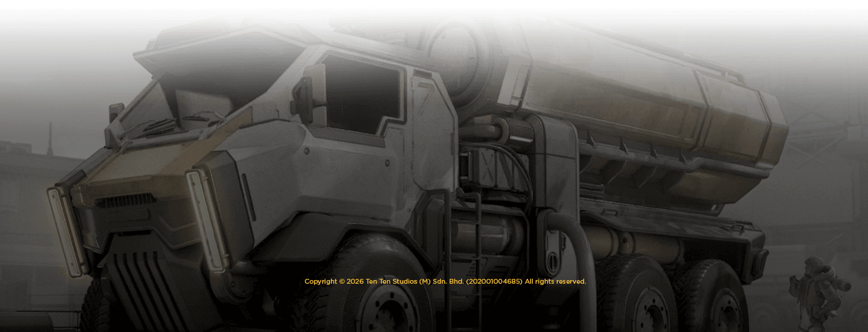Click the 'All rights reserved' text

pyautogui.click(x=555, y=281)
